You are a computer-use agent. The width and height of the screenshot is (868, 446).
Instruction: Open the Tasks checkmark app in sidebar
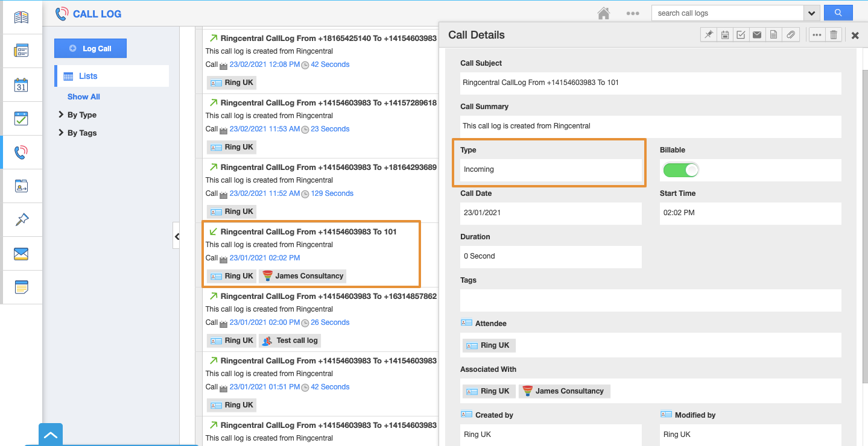21,119
